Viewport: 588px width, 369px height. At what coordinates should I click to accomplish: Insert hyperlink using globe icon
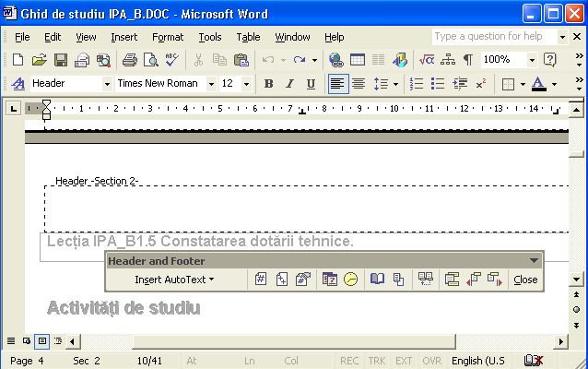pos(335,60)
